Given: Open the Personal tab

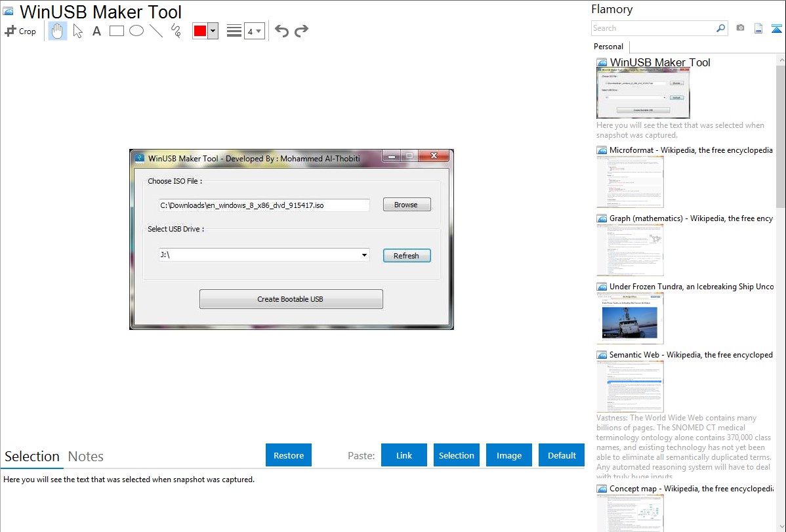Looking at the screenshot, I should tap(608, 47).
